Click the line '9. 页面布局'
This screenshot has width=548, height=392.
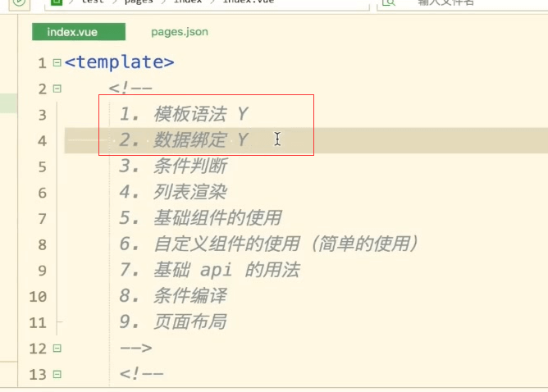[173, 321]
